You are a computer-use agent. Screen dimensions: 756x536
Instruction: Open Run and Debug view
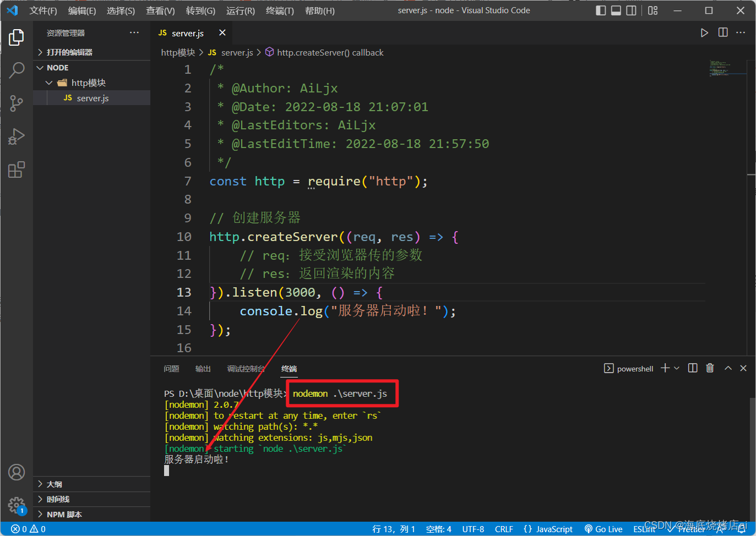point(17,136)
